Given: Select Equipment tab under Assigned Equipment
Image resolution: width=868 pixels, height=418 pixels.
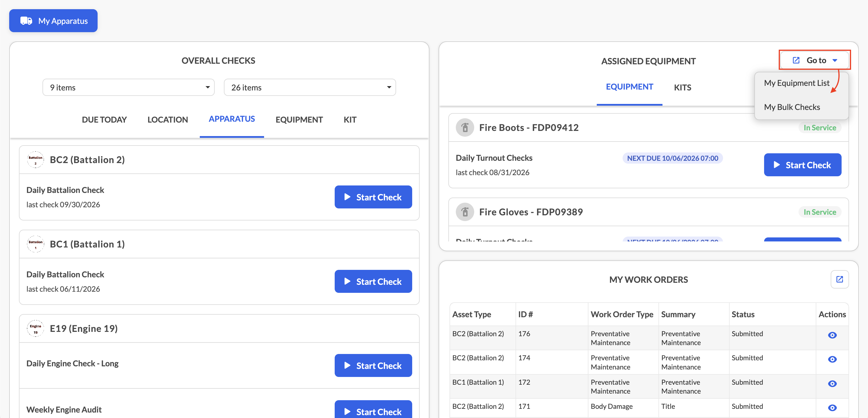Looking at the screenshot, I should pyautogui.click(x=629, y=87).
